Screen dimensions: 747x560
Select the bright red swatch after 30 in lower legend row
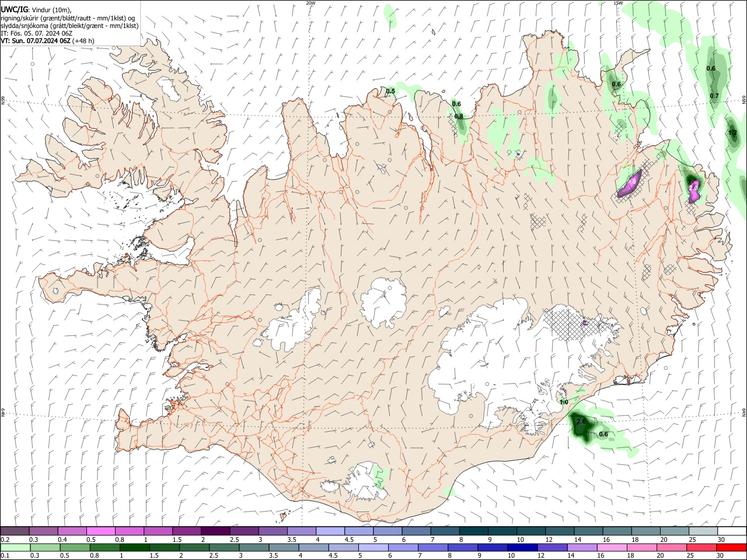tap(731, 547)
